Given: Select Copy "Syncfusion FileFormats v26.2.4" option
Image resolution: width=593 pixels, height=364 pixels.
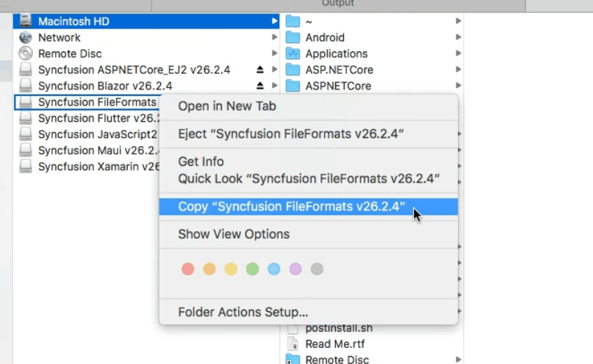Looking at the screenshot, I should coord(291,206).
